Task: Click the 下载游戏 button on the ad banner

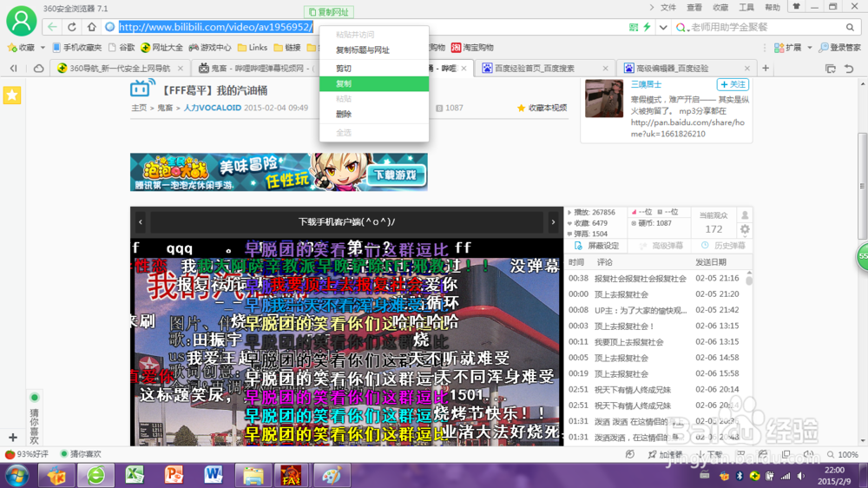Action: (x=395, y=175)
